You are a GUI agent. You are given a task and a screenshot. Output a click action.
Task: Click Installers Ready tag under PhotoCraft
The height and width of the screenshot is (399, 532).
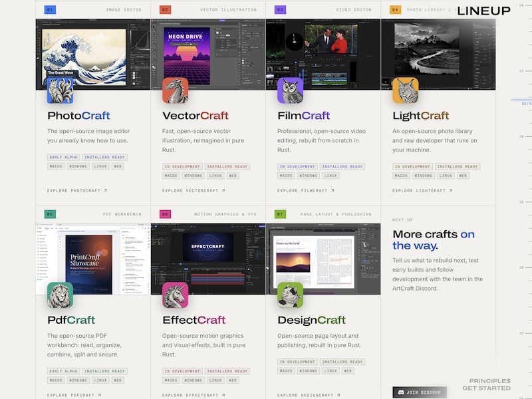click(104, 157)
